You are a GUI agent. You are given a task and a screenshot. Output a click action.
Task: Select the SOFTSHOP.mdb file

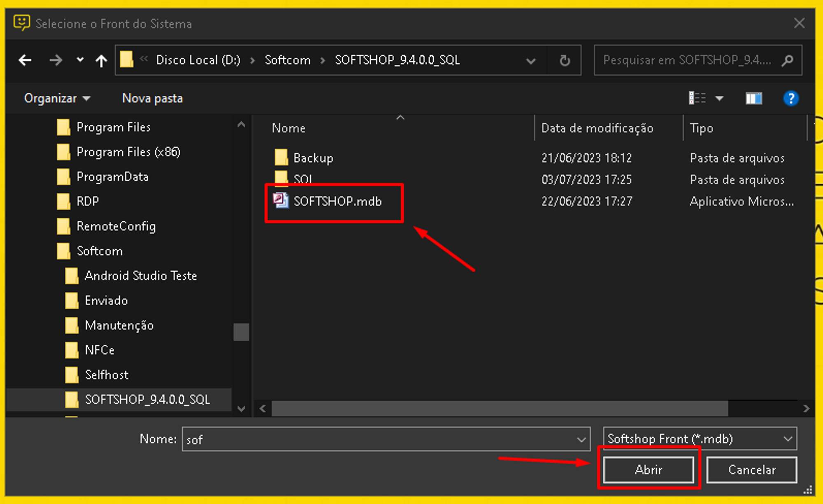click(x=337, y=201)
